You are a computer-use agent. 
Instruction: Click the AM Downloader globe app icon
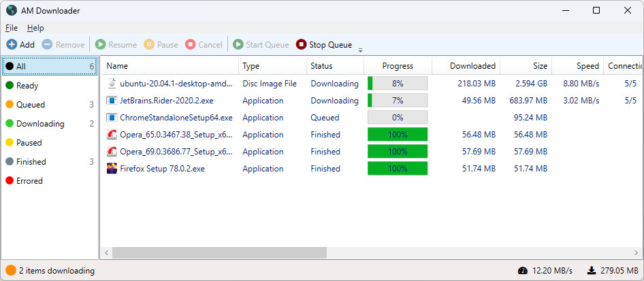12,11
